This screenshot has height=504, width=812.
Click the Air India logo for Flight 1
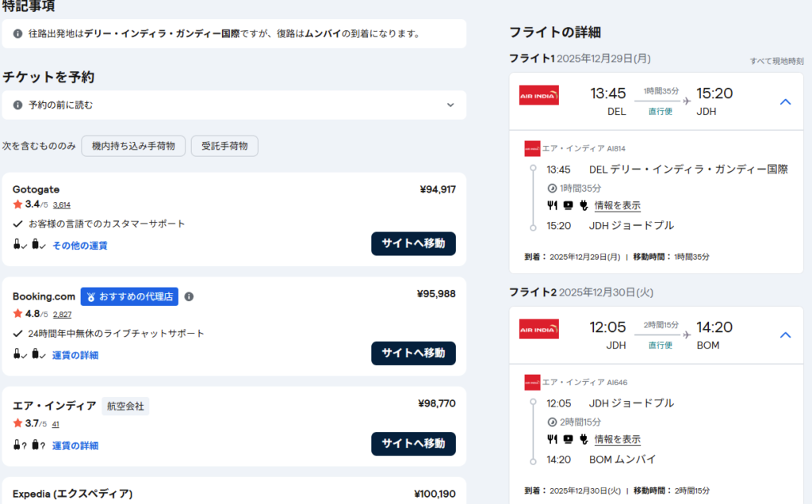click(539, 95)
